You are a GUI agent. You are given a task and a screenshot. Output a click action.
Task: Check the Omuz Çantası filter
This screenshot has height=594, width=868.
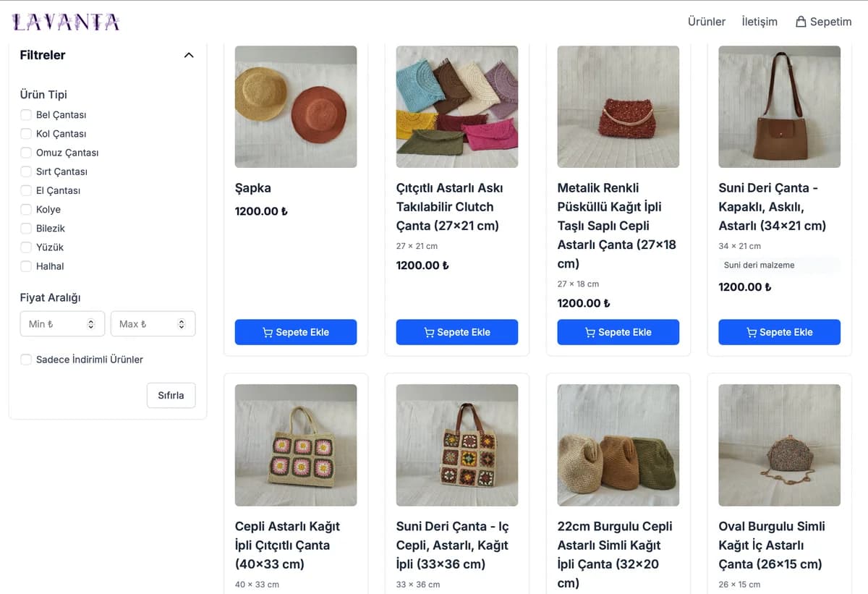pyautogui.click(x=26, y=153)
